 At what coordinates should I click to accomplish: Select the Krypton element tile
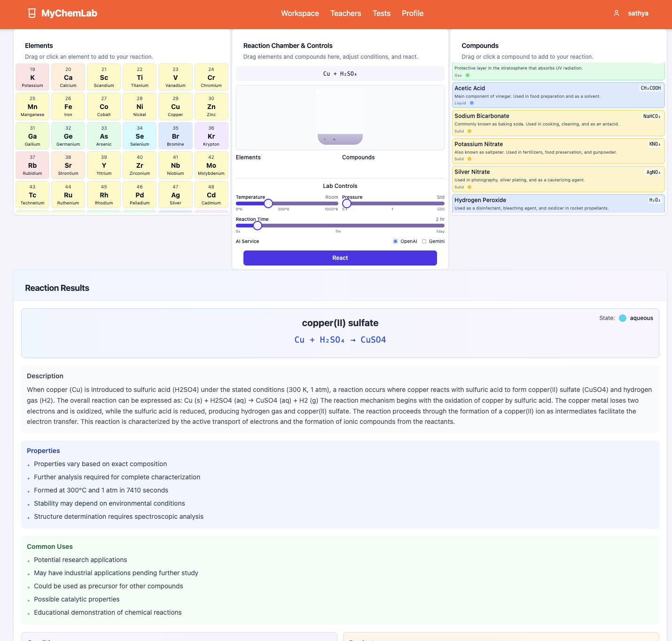pos(211,136)
